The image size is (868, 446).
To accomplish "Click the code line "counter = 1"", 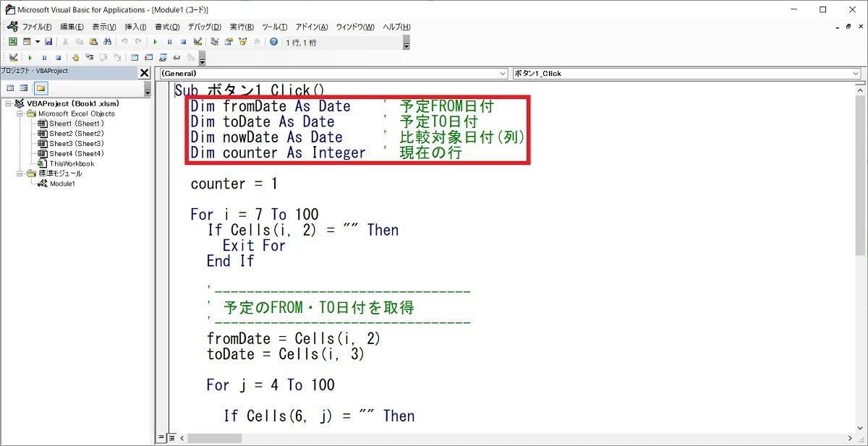I will click(234, 184).
